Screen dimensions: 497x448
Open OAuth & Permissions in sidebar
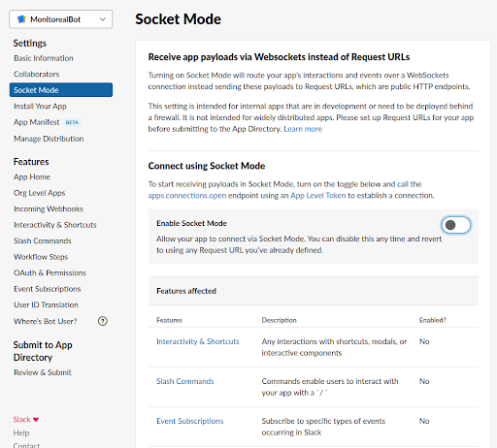pyautogui.click(x=50, y=273)
